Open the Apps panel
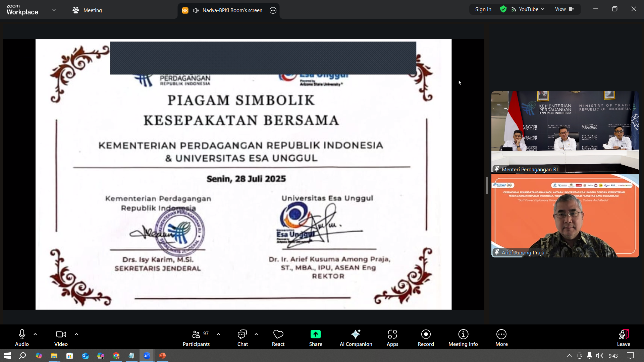 pos(392,338)
